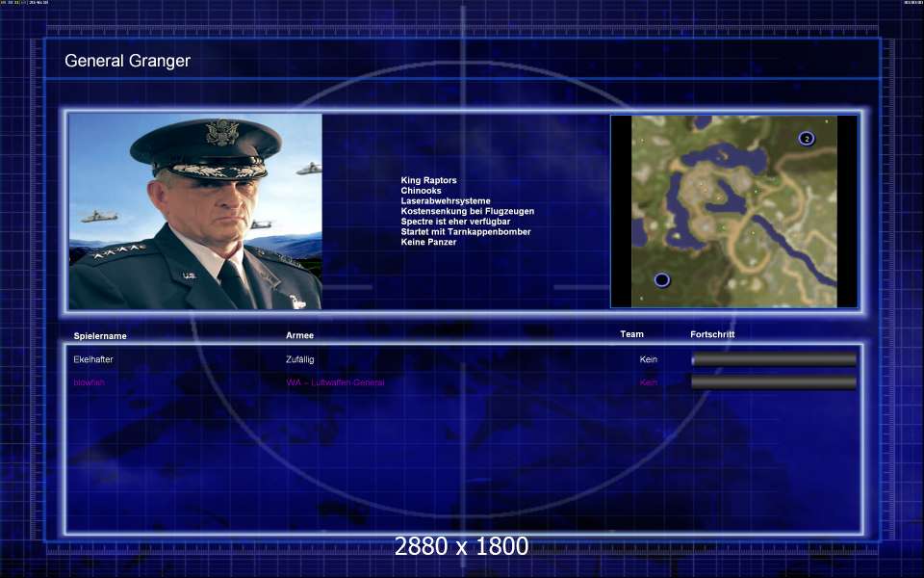Click Kostensenkung bei Flugzeugen text
924x578 pixels.
[468, 211]
